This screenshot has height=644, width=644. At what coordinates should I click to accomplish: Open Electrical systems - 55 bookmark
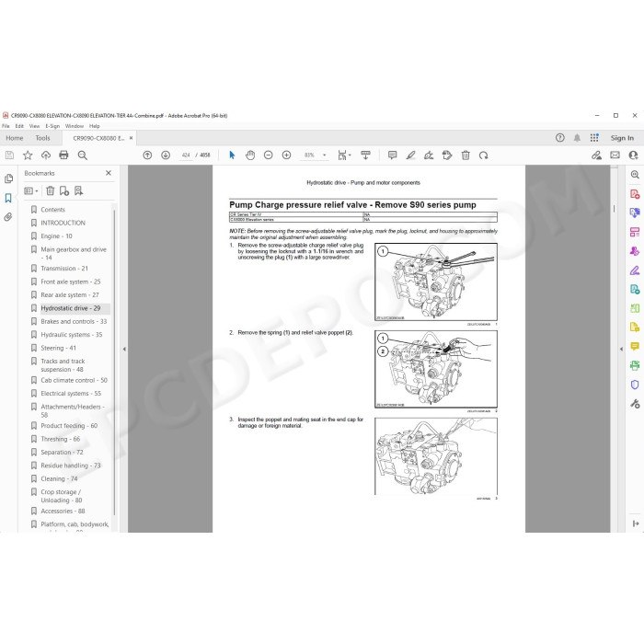(71, 394)
